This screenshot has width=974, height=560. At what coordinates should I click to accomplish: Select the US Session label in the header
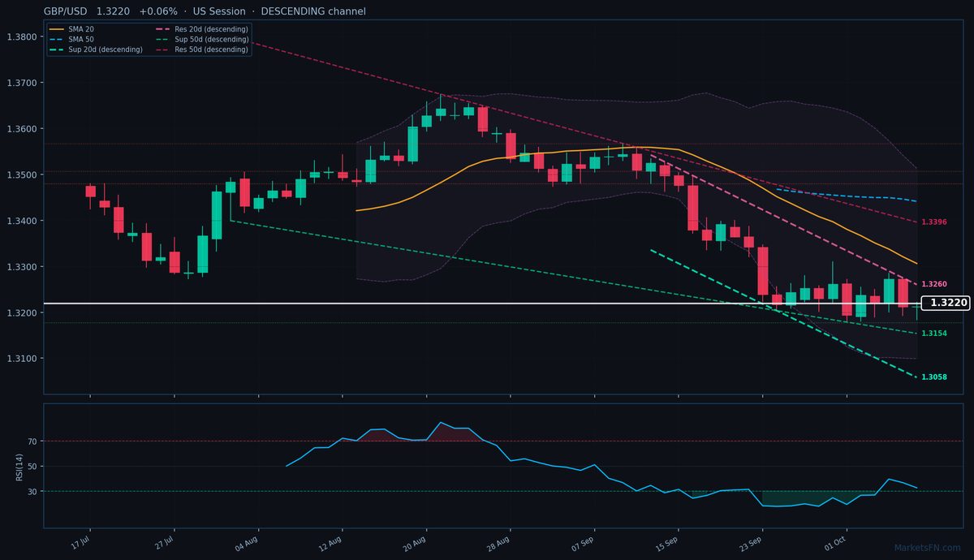(219, 11)
